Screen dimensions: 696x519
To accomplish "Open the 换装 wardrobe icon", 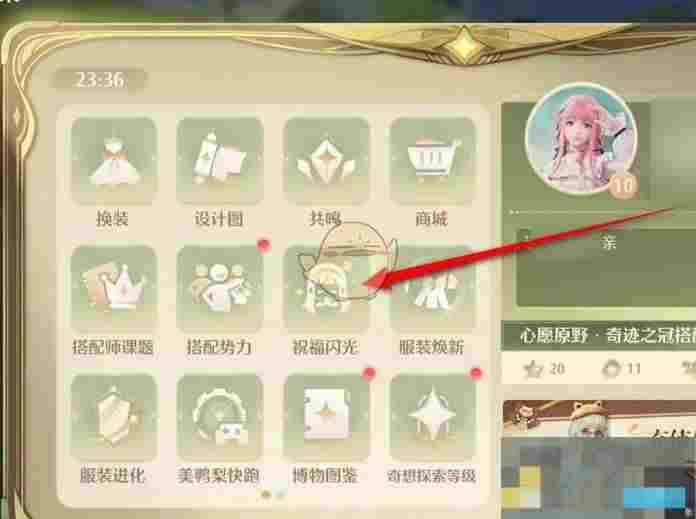I will point(114,161).
